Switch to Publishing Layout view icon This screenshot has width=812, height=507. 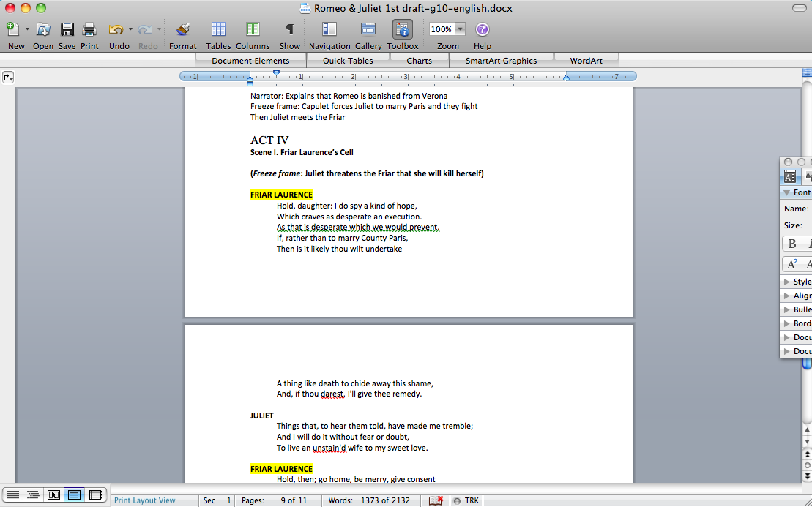53,495
